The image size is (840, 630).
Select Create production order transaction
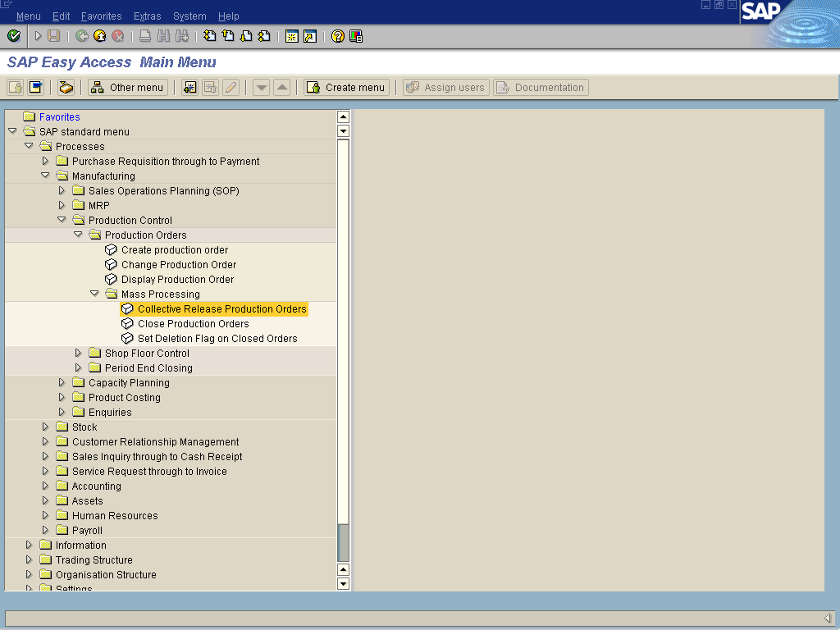175,249
